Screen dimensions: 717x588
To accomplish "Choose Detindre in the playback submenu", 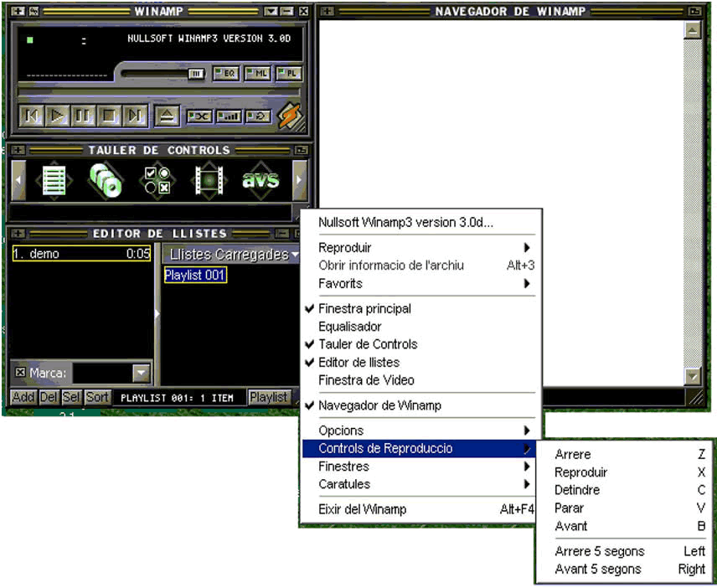I will point(624,490).
